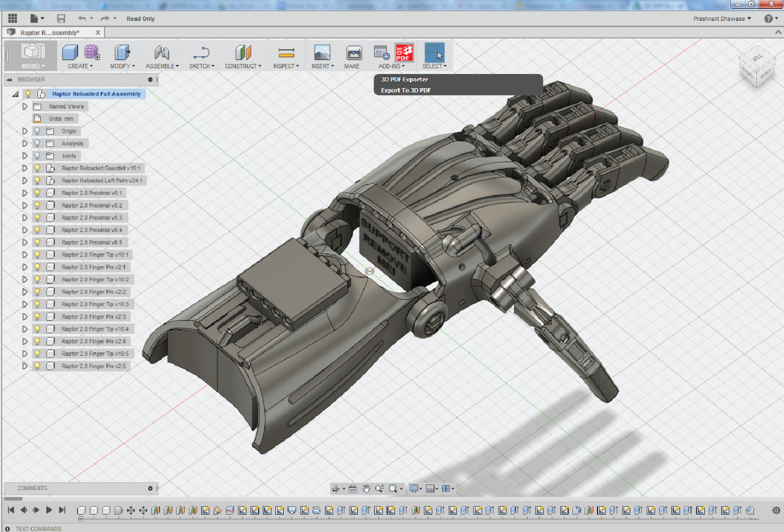Click the Create box tool icon
The height and width of the screenshot is (532, 784).
click(70, 53)
